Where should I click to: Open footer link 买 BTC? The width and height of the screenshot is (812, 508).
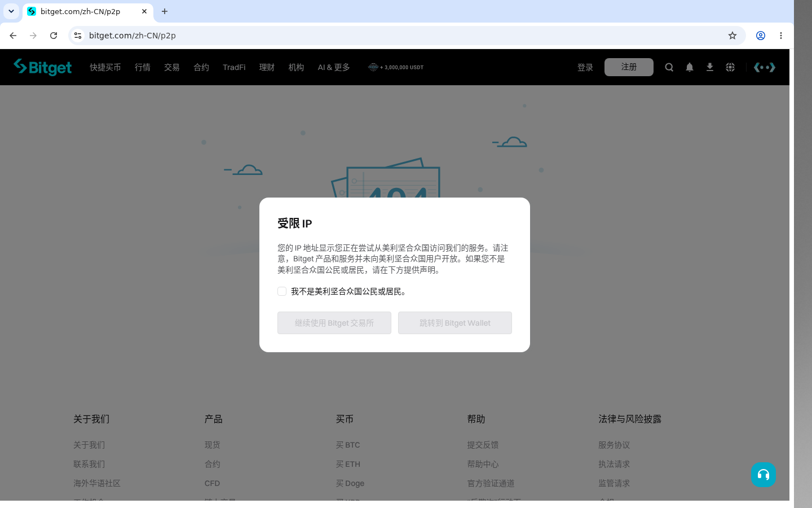[348, 445]
